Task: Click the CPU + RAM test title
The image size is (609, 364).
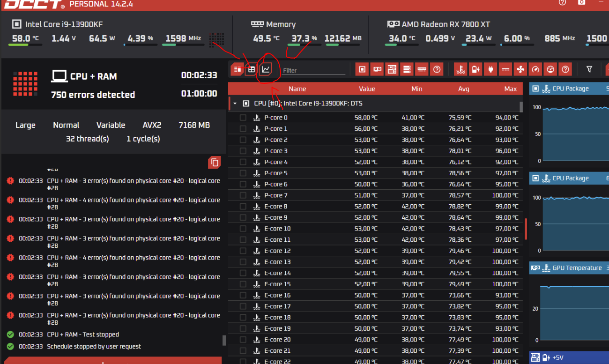Action: (x=93, y=76)
